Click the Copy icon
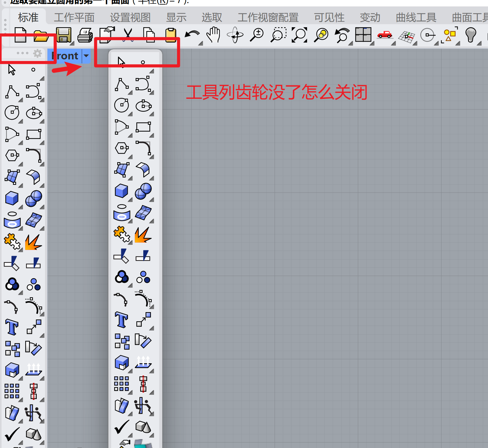The height and width of the screenshot is (448, 488). coord(149,35)
